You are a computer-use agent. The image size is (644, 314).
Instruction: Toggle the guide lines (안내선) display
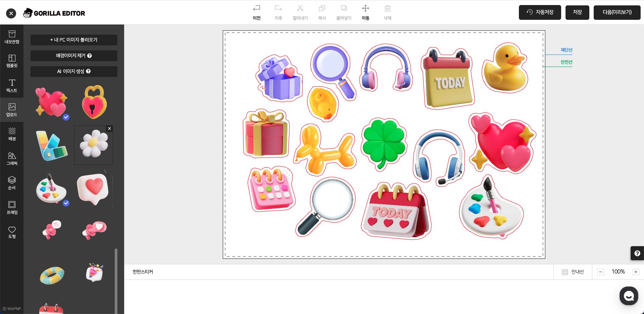click(573, 272)
